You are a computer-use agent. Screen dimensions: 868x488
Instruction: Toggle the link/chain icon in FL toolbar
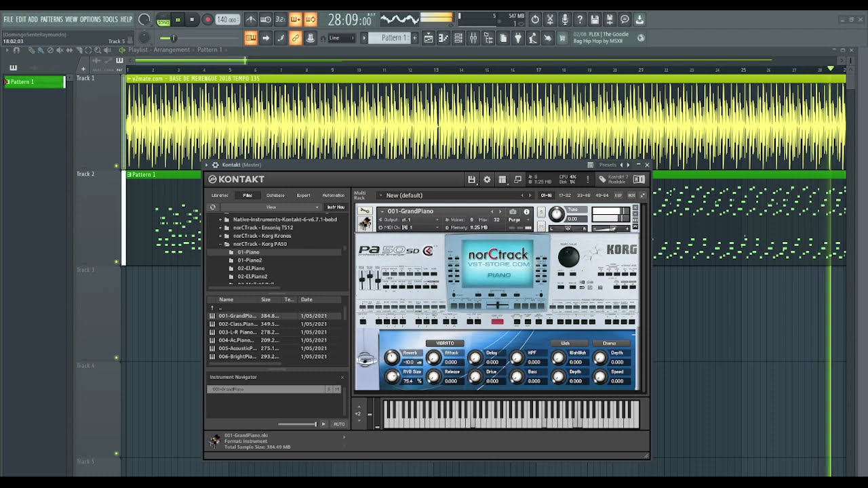click(x=296, y=38)
